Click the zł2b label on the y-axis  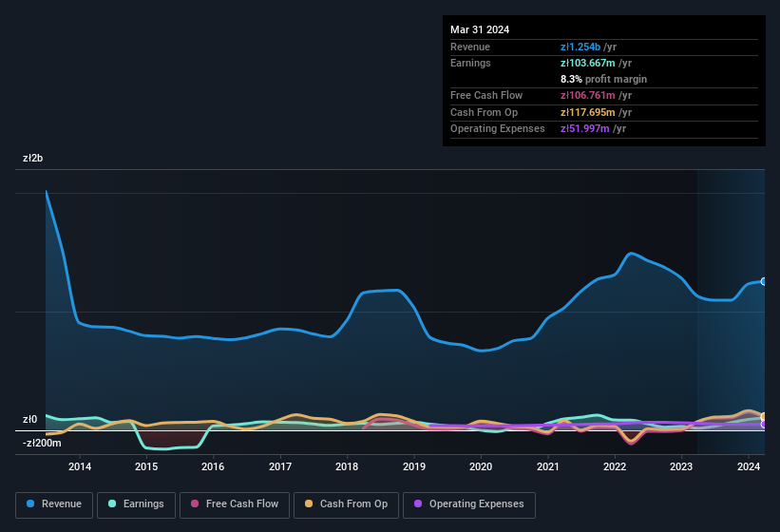click(x=35, y=159)
